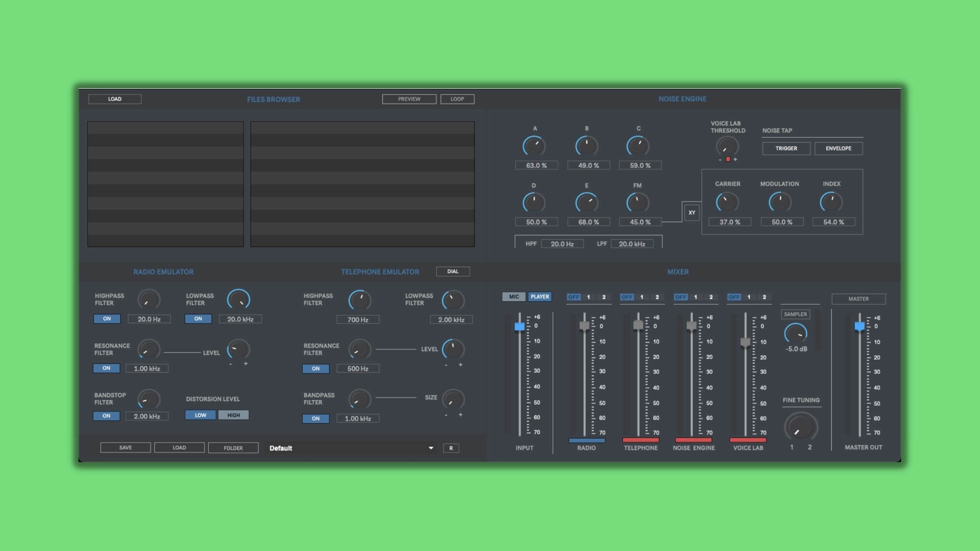Switch the Radio channel OFF toggle
The width and height of the screenshot is (980, 551).
[574, 297]
